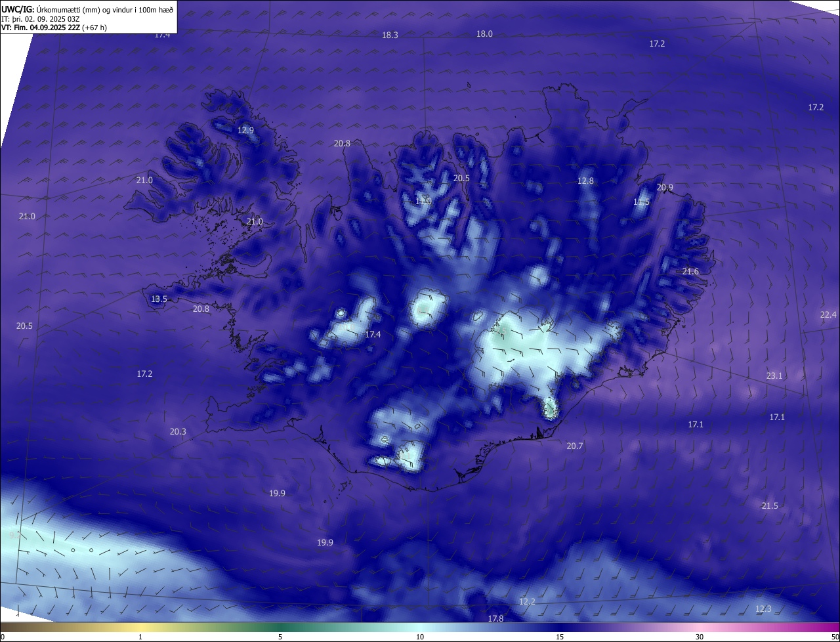Click the map value 18.0

coord(484,33)
